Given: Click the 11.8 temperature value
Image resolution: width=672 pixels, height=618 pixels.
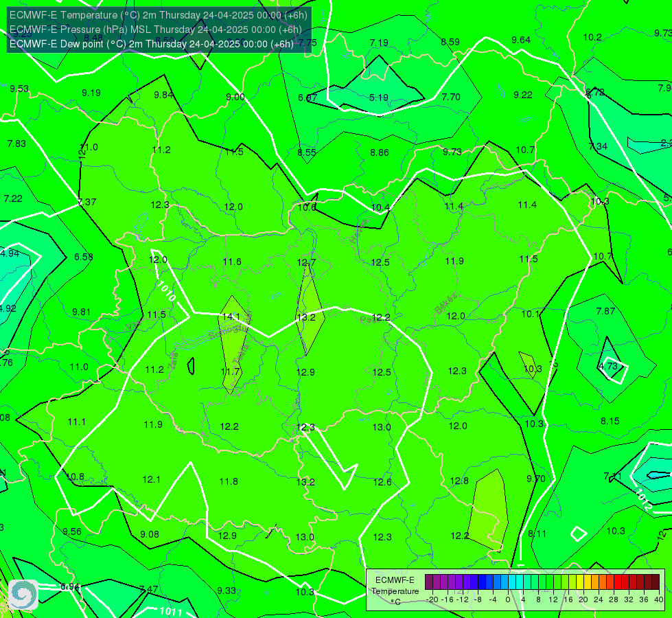Looking at the screenshot, I should pos(229,481).
